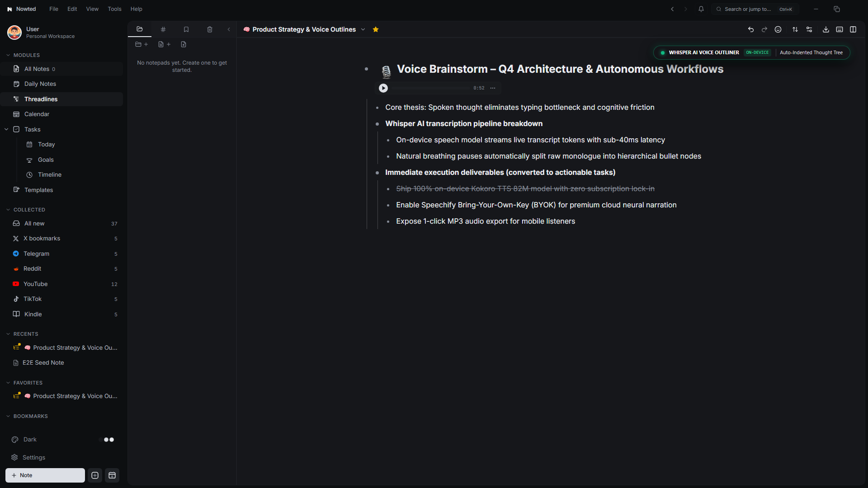Open the trash tab icon
This screenshot has width=868, height=488.
coord(210,29)
